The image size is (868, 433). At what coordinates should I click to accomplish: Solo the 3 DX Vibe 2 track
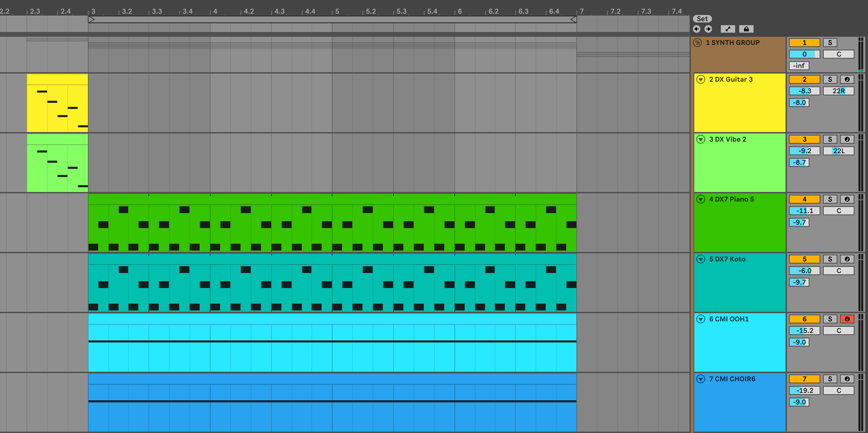(x=830, y=139)
